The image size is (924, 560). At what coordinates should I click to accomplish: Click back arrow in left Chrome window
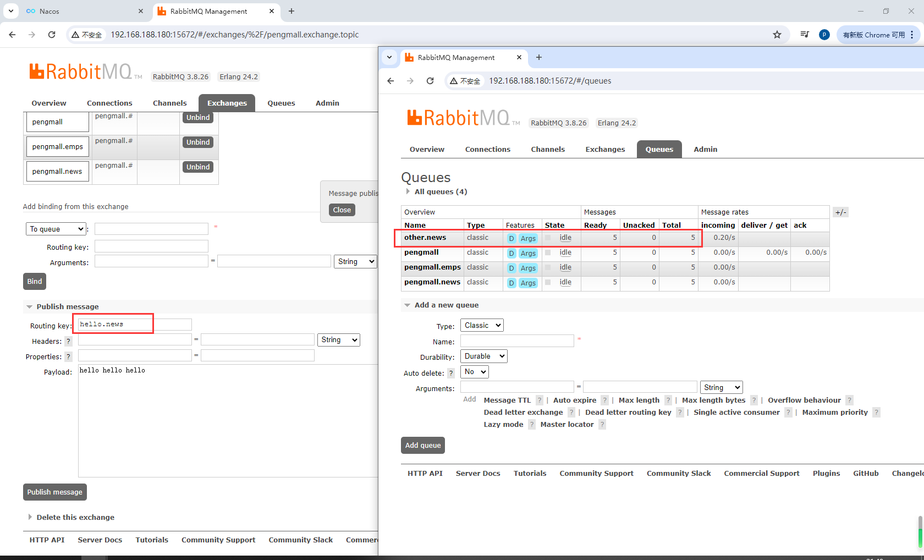point(12,35)
